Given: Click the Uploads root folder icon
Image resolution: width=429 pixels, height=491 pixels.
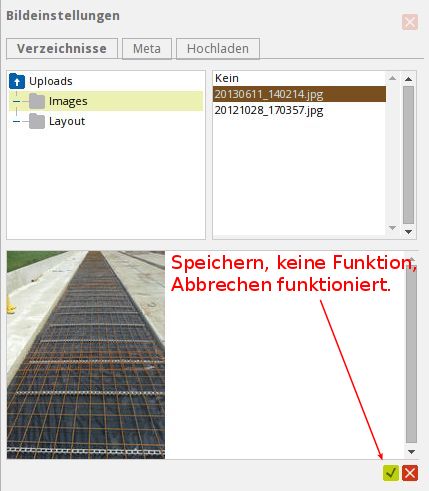Looking at the screenshot, I should click(17, 81).
